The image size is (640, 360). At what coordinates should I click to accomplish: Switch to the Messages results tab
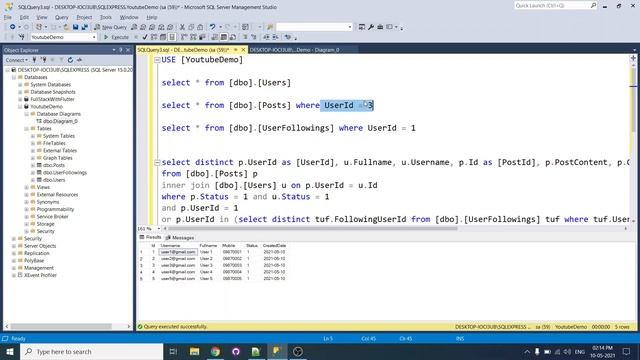(180, 238)
